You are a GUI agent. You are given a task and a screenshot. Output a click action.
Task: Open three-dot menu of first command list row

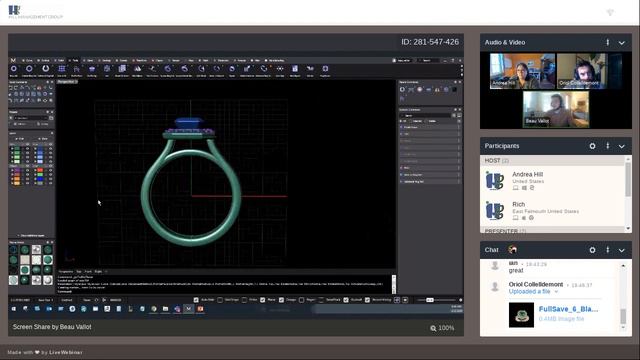pyautogui.click(x=459, y=127)
